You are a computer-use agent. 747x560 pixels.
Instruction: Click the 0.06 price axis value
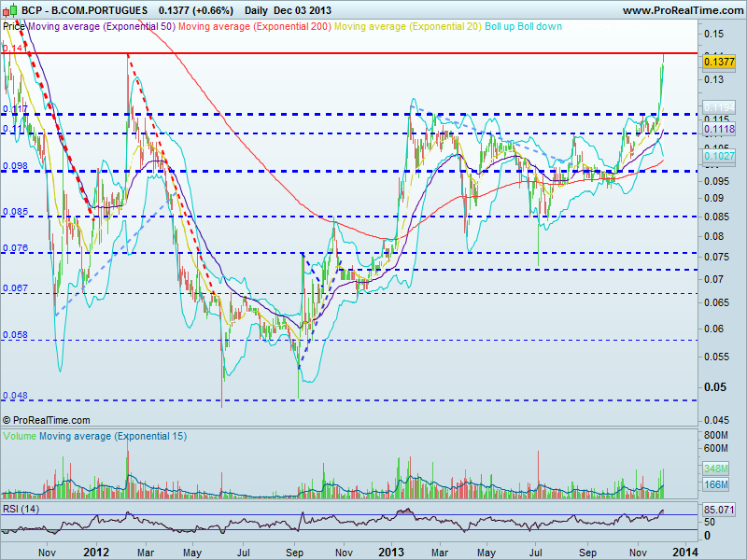(x=713, y=329)
